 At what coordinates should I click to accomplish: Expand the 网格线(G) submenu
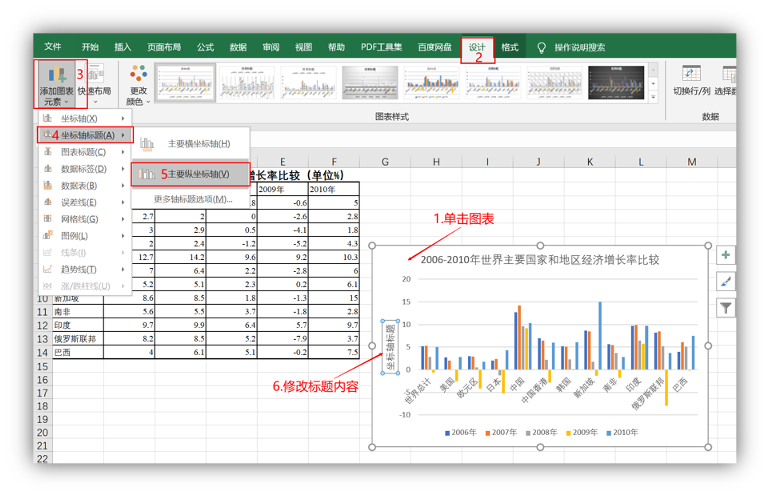pos(85,219)
